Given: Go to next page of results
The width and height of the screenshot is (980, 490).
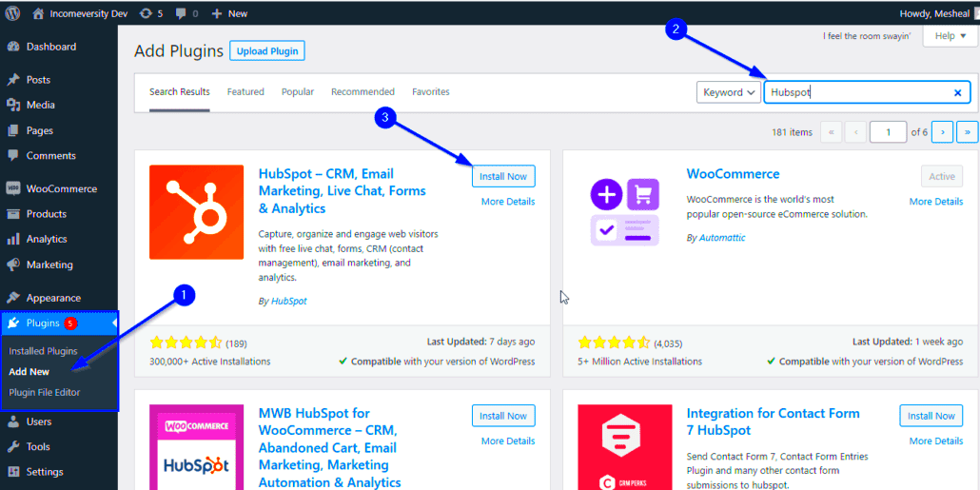Looking at the screenshot, I should click(x=942, y=132).
